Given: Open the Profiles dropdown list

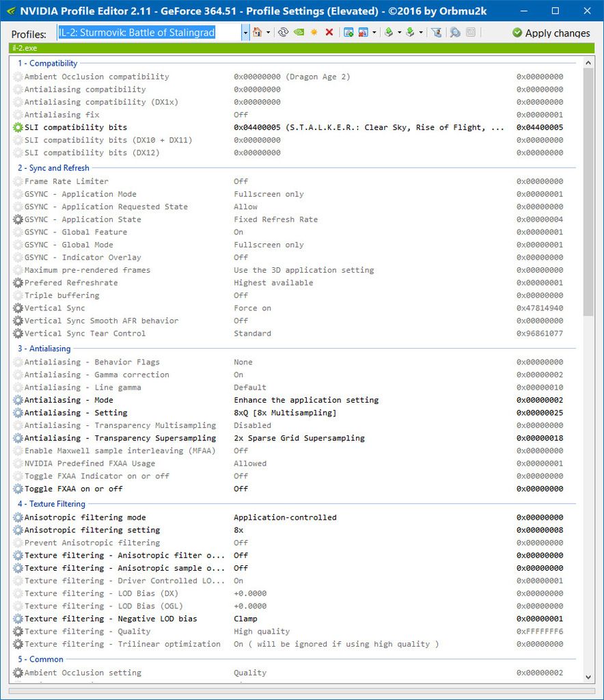Looking at the screenshot, I should (x=244, y=32).
